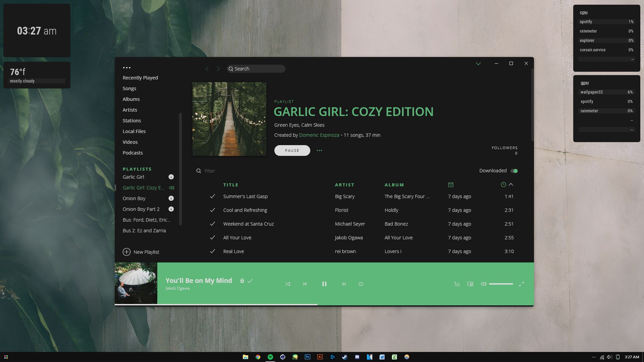
Task: Open the play queue
Action: (x=457, y=284)
